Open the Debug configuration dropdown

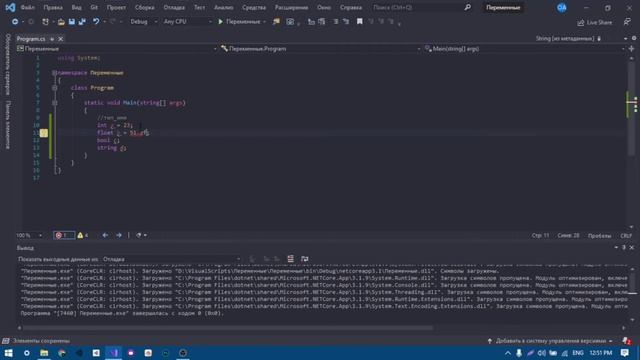[143, 22]
